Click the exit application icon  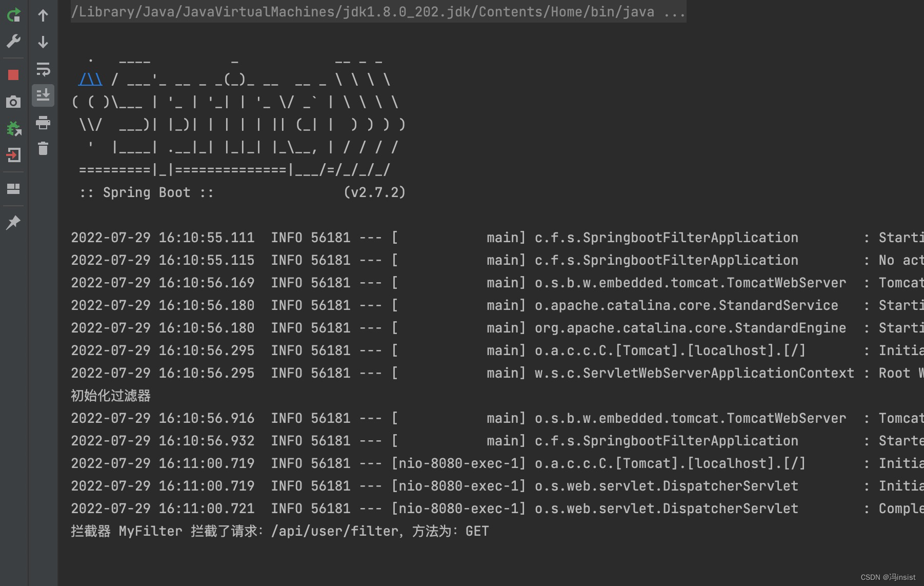pos(13,155)
